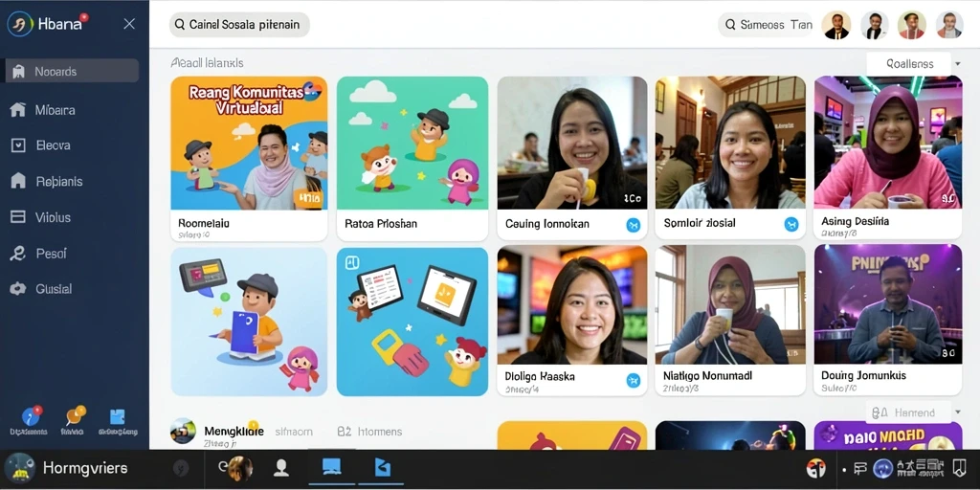The width and height of the screenshot is (980, 490).
Task: Click small icon atop tablet illustration card
Action: click(x=350, y=262)
